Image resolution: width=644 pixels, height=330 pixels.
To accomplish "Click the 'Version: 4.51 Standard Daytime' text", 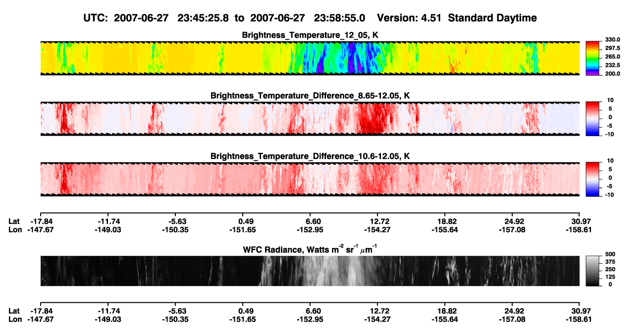I will (x=457, y=18).
